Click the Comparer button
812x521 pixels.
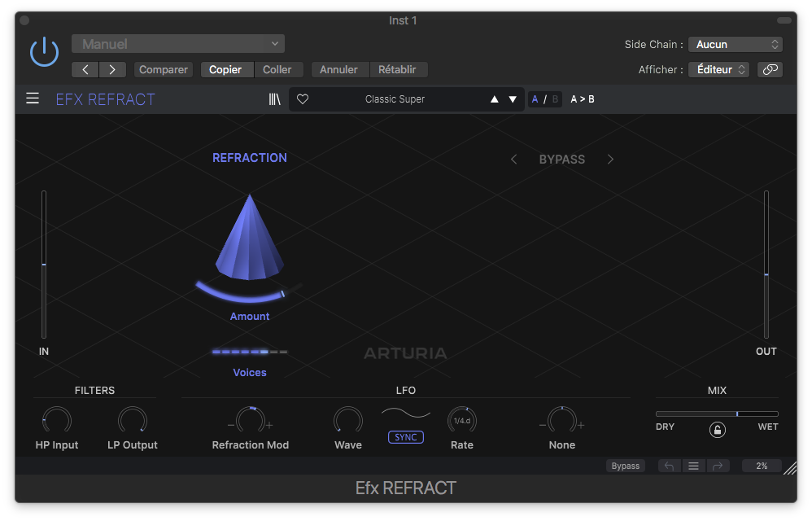click(163, 69)
